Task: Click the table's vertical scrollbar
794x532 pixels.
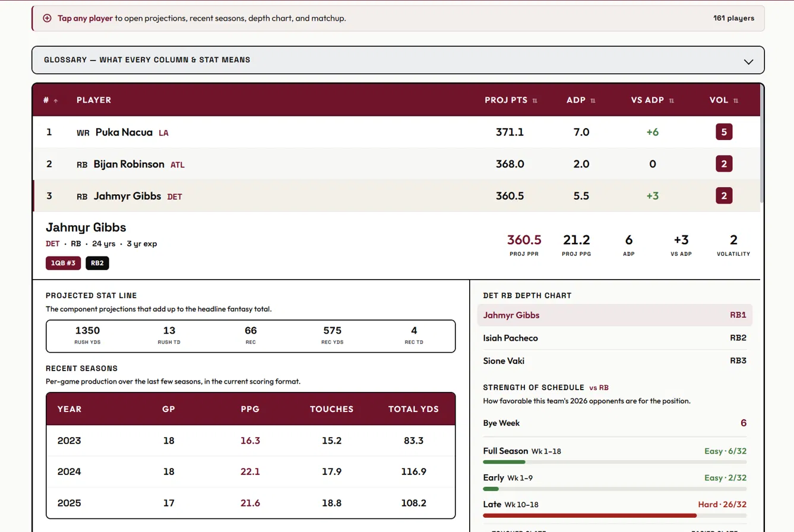Action: coord(762,145)
